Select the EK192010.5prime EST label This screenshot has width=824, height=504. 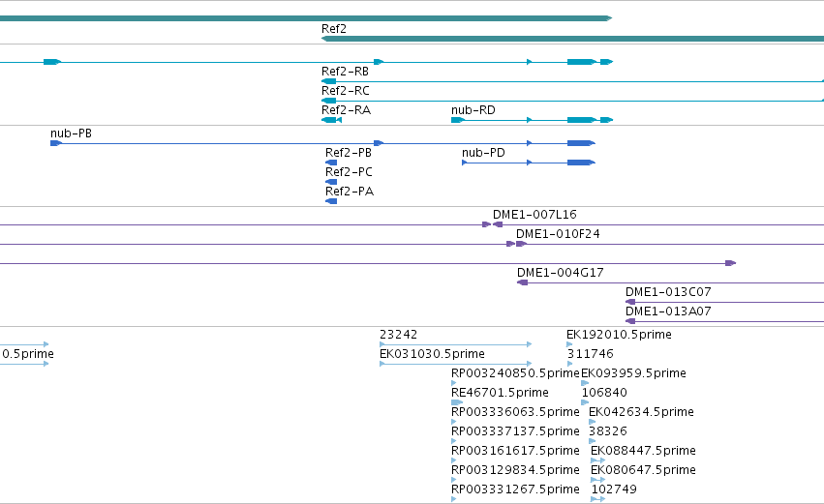[x=619, y=335]
